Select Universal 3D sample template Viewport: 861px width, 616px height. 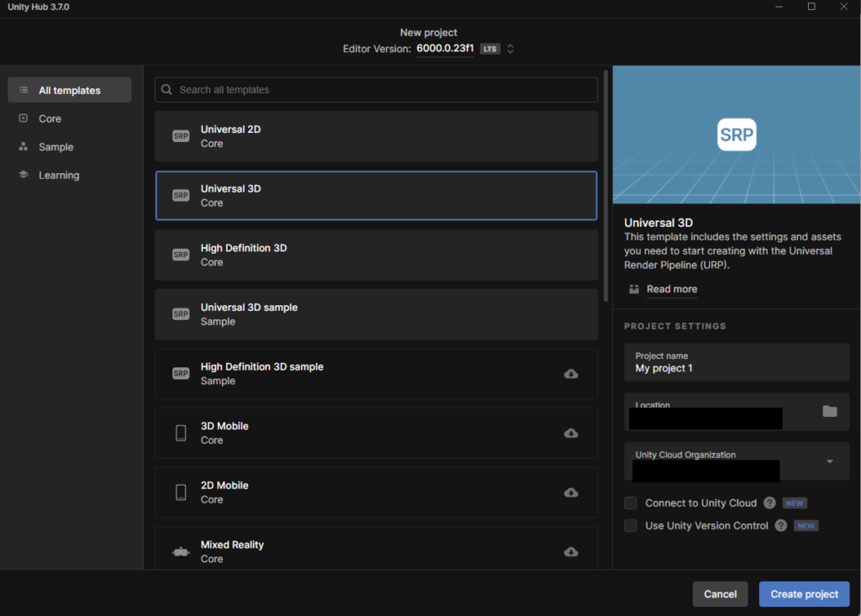pyautogui.click(x=376, y=314)
